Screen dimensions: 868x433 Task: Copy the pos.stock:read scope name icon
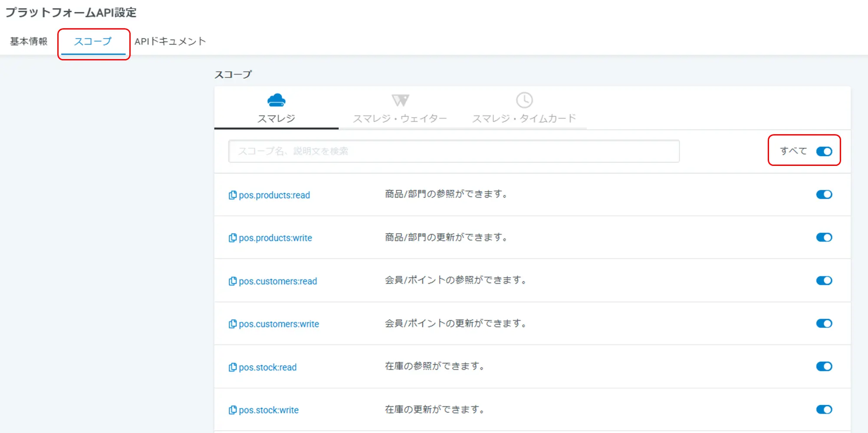[x=233, y=367]
